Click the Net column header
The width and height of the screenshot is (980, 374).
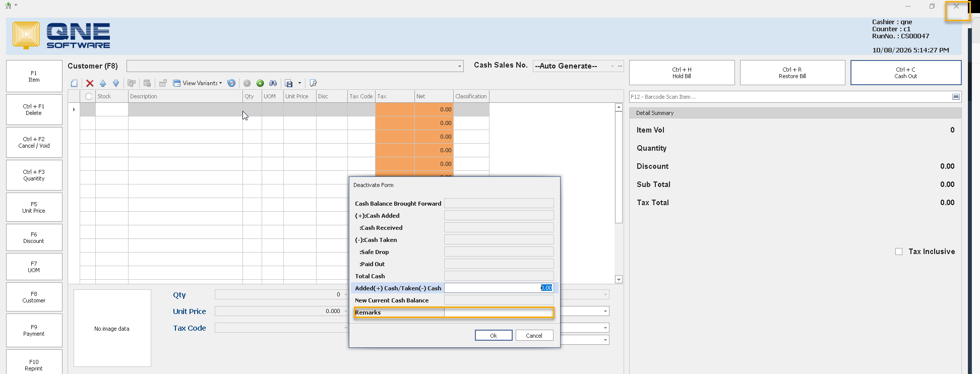(434, 96)
